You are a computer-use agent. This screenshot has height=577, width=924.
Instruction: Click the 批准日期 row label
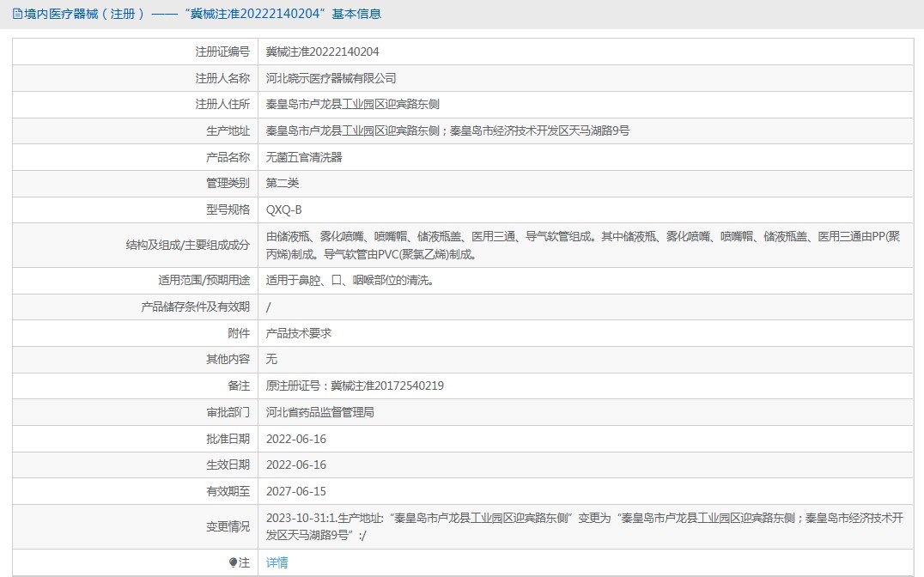pos(228,439)
